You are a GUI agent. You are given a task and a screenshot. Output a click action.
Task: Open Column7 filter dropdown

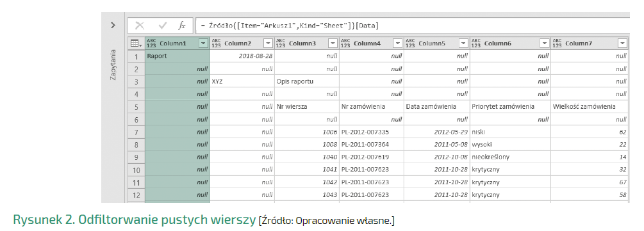tap(623, 43)
